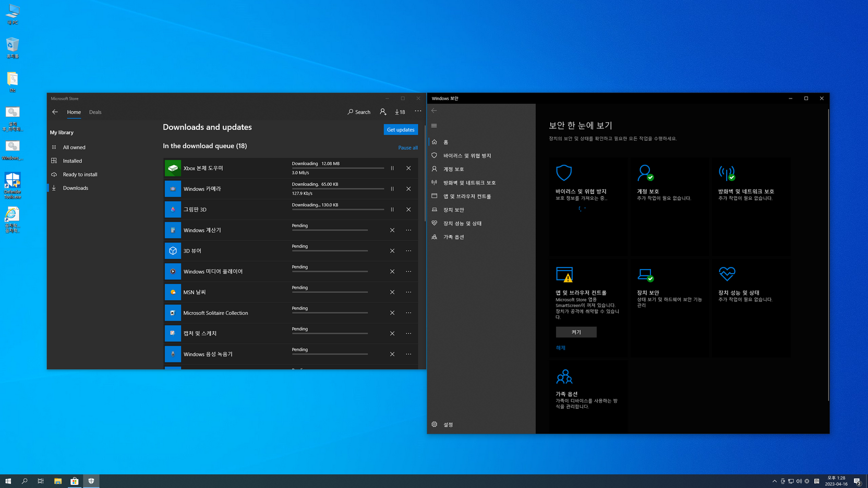Open File Explorer from taskbar
Screen dimensions: 868x488
(x=58, y=481)
